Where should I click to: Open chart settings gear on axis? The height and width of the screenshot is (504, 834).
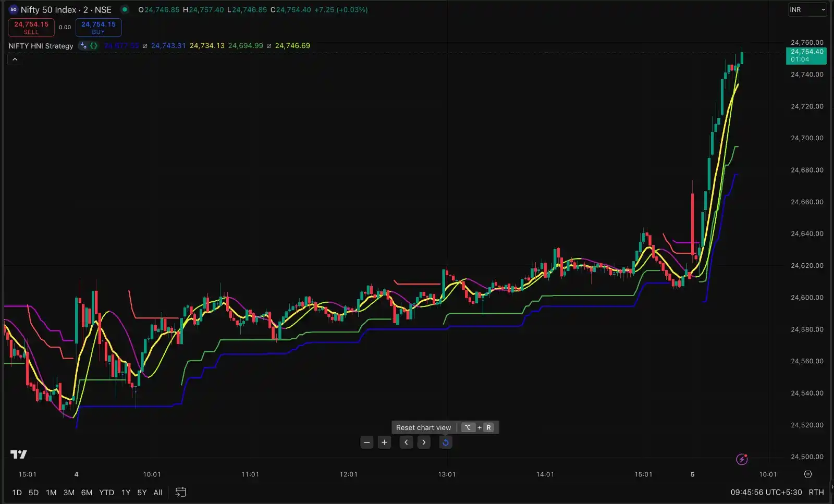point(807,474)
